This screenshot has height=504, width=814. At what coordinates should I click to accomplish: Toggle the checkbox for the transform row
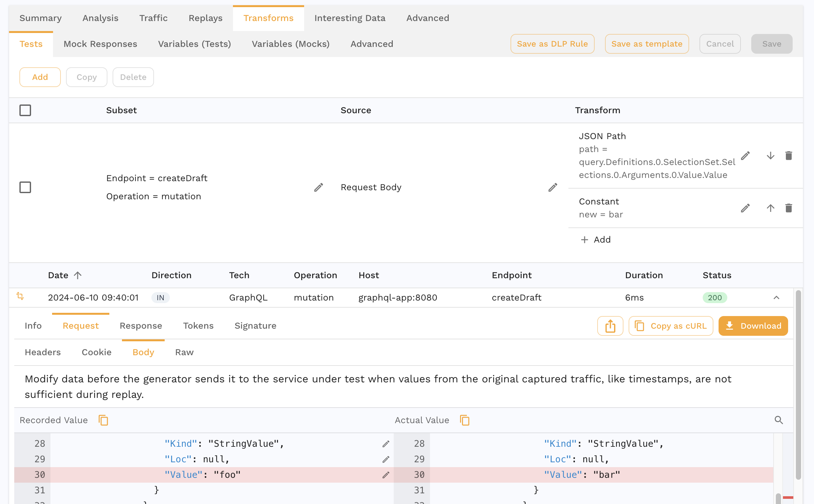coord(25,187)
